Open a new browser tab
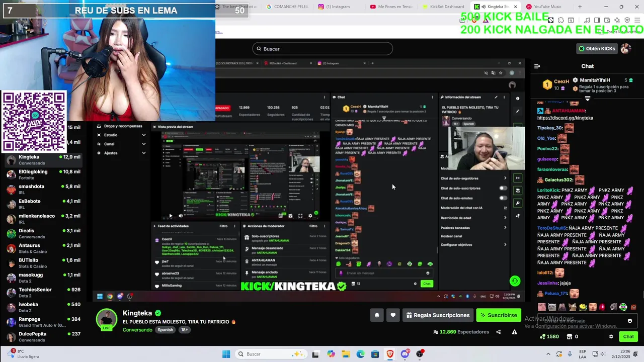Screen dimensions: 644x362 pos(580,7)
